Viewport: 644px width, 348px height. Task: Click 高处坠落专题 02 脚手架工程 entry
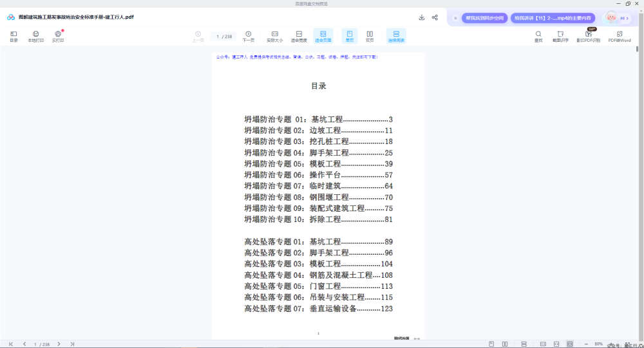(x=318, y=253)
